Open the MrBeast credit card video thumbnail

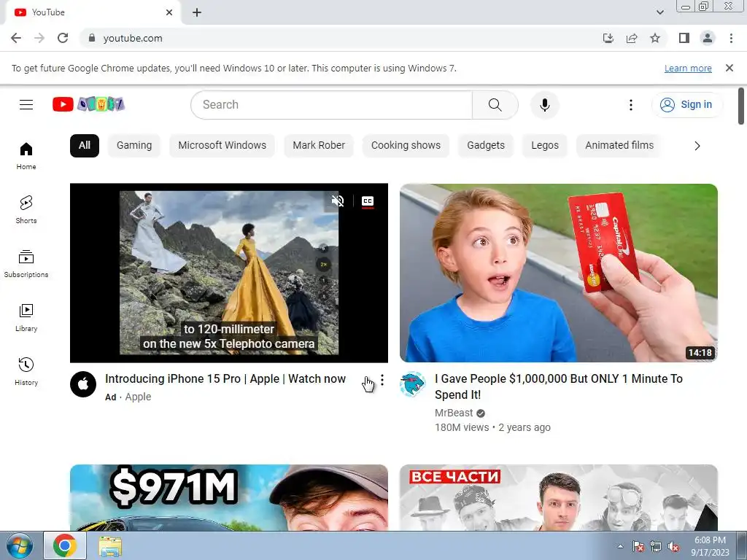pos(559,273)
